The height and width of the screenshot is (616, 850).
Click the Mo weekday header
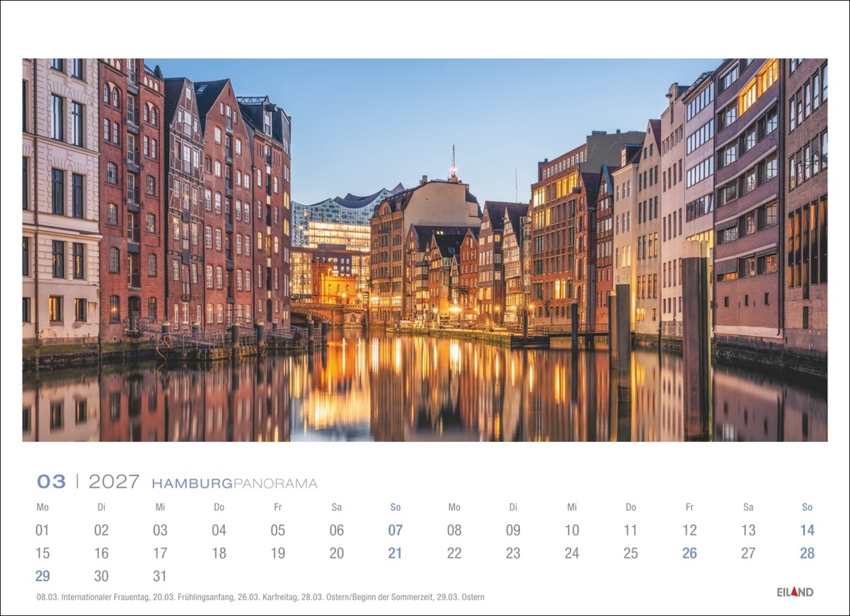click(x=42, y=506)
